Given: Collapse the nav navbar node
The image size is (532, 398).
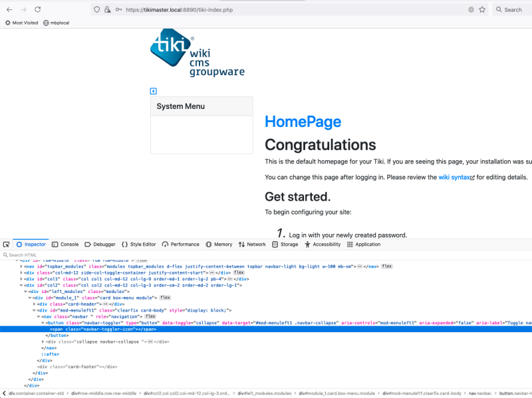Looking at the screenshot, I should click(x=39, y=317).
